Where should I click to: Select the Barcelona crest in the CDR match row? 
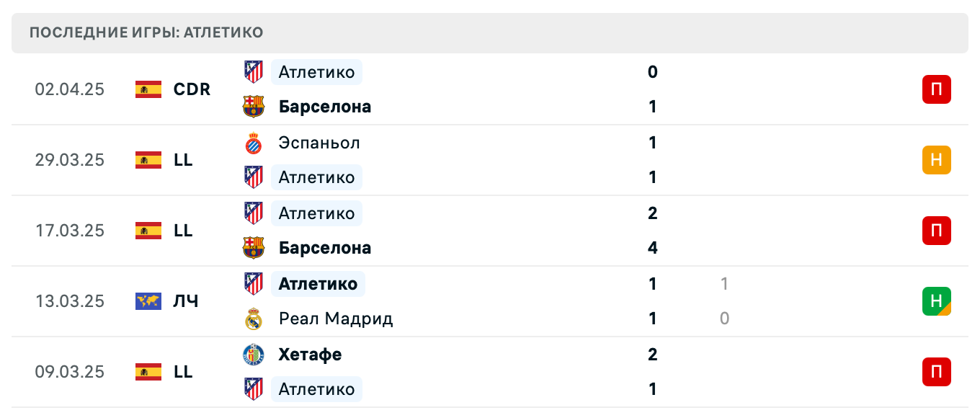click(253, 106)
